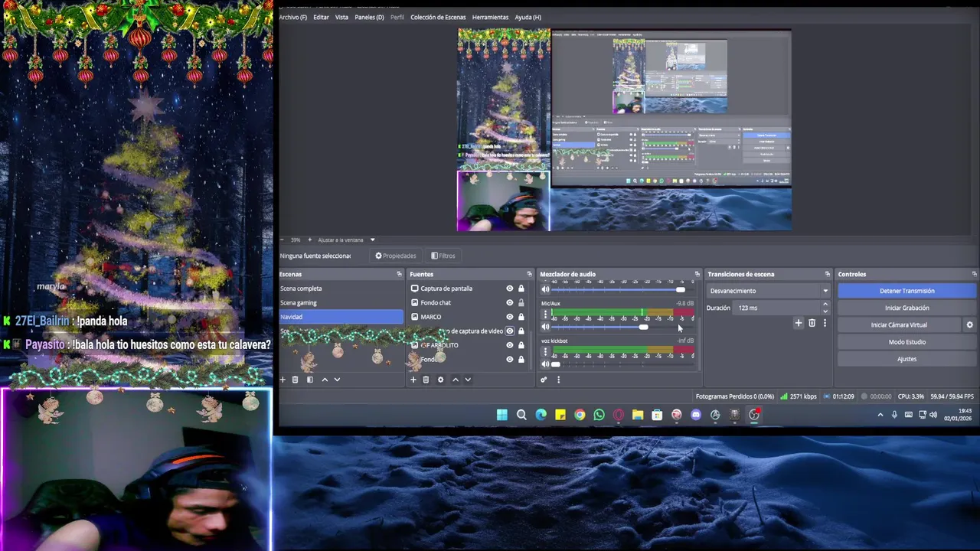Undock the Escenas panel icon
Screen dimensions: 980x551
[399, 274]
